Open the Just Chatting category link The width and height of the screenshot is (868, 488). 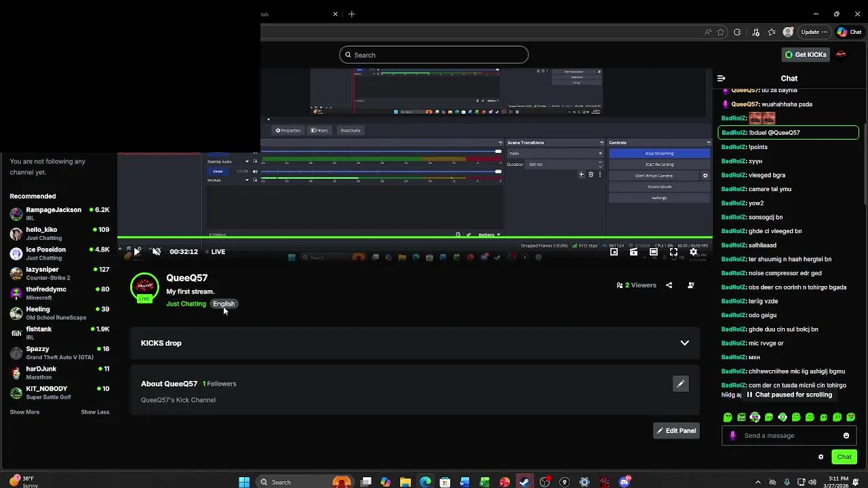coord(186,304)
